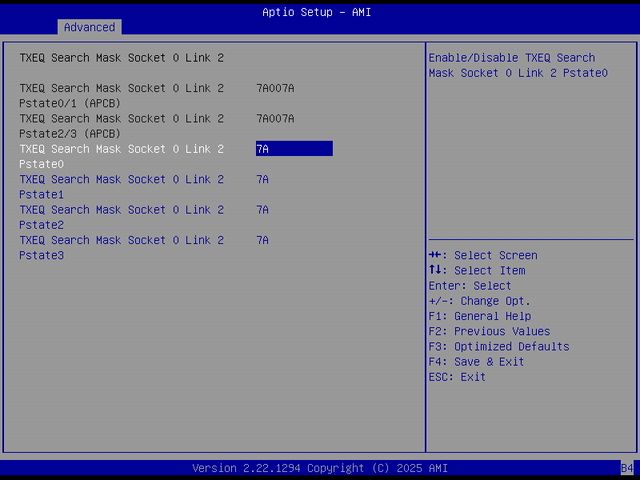Image resolution: width=640 pixels, height=480 pixels.
Task: Click the 7A007A value for Pstate2/3 (APCB)
Action: point(276,118)
